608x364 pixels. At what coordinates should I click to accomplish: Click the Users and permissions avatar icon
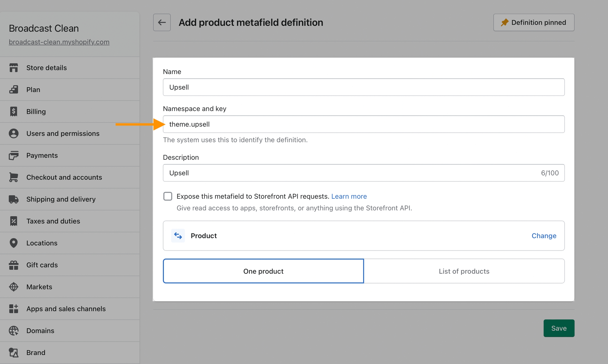click(x=13, y=133)
